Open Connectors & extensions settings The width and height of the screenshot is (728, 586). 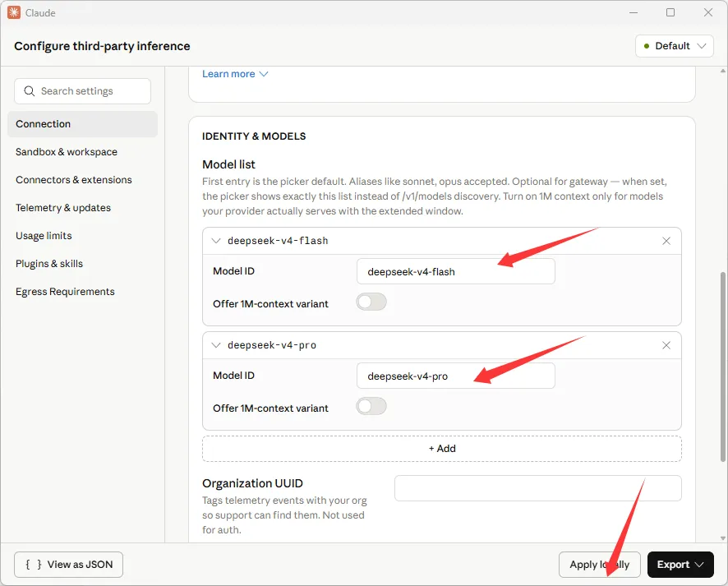(74, 180)
